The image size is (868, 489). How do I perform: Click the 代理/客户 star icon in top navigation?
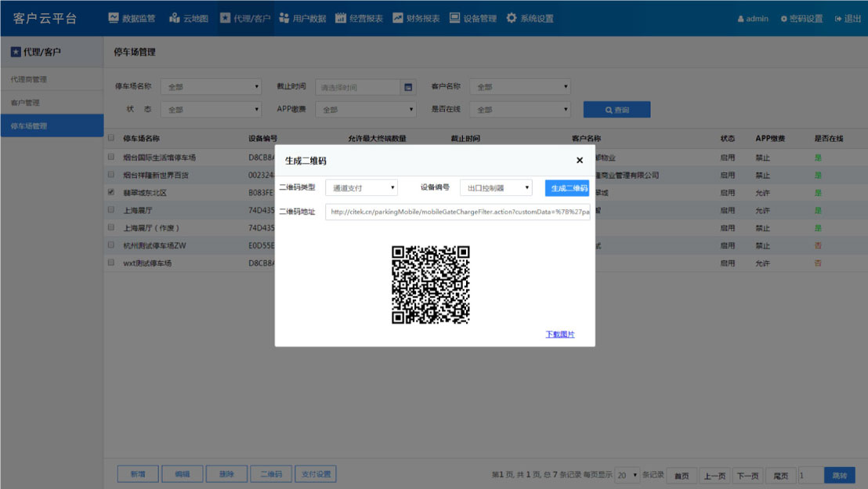(225, 18)
